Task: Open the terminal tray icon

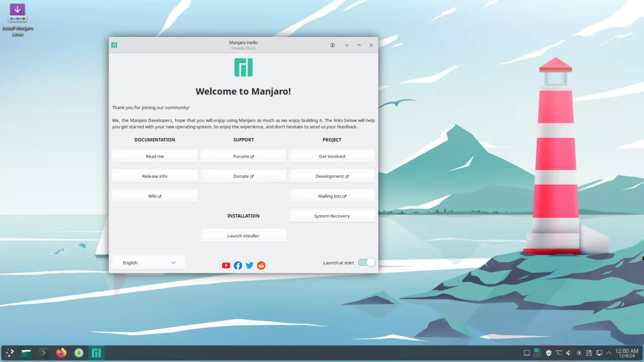Action: coord(558,353)
